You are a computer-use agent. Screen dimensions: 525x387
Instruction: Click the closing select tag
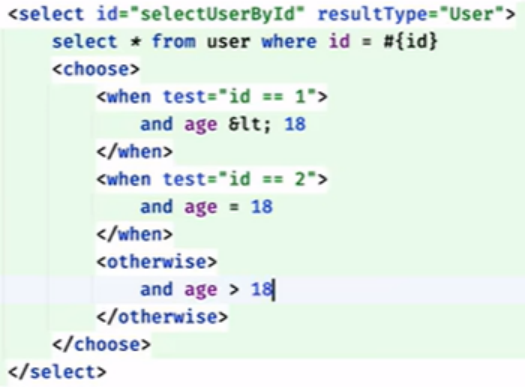[57, 372]
